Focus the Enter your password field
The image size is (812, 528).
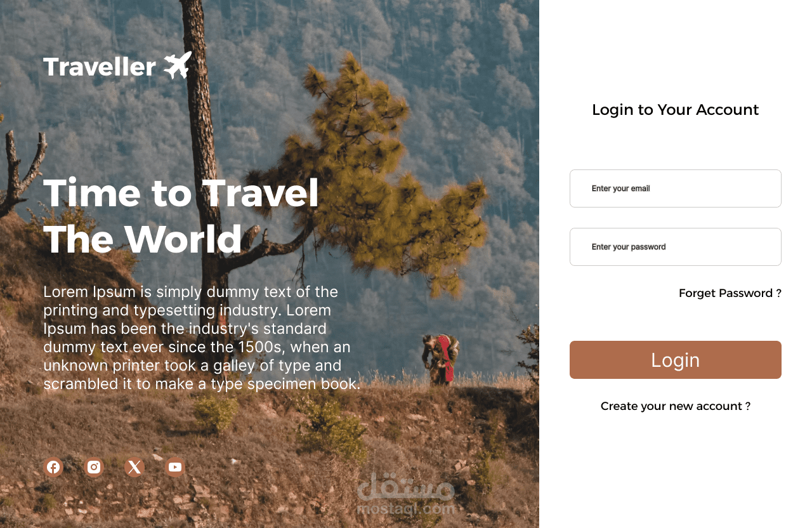[x=675, y=247]
